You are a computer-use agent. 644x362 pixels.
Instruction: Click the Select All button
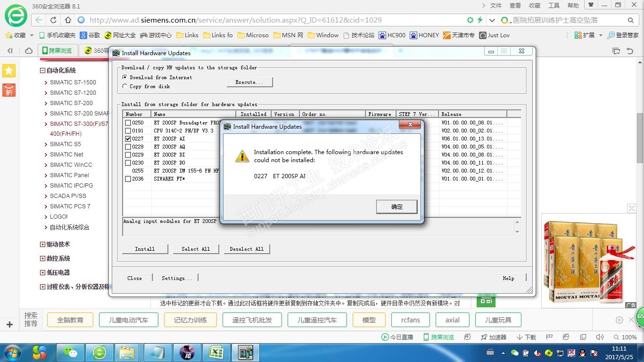pos(196,249)
